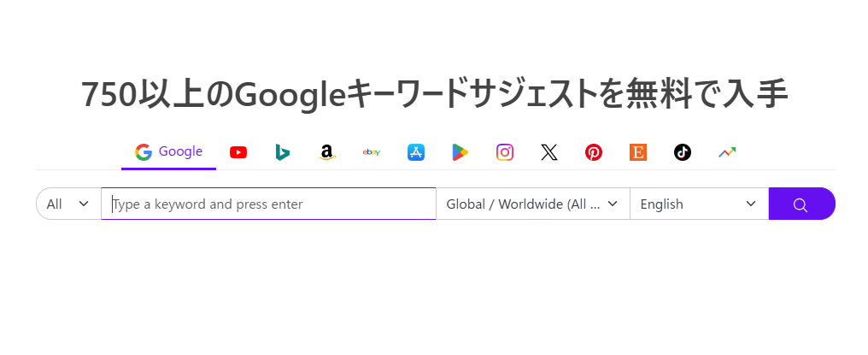Select the Bing search engine icon

pyautogui.click(x=283, y=152)
